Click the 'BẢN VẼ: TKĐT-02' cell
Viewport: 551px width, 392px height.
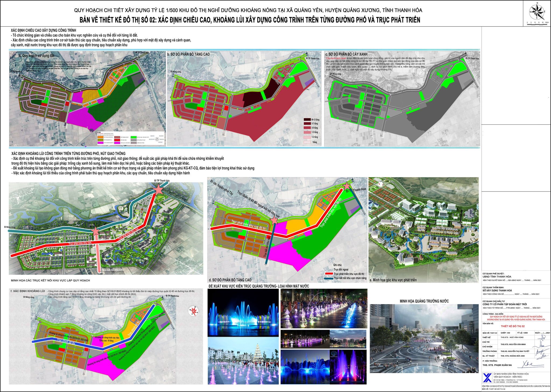tap(490, 333)
